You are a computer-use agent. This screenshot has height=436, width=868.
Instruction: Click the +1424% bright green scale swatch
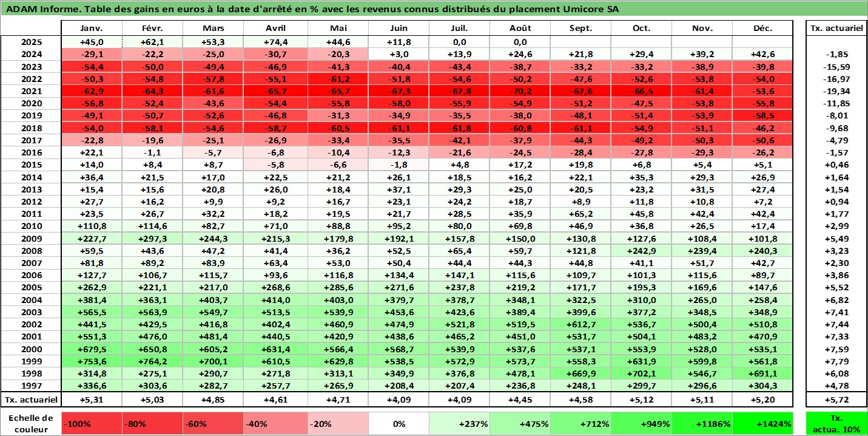(763, 423)
